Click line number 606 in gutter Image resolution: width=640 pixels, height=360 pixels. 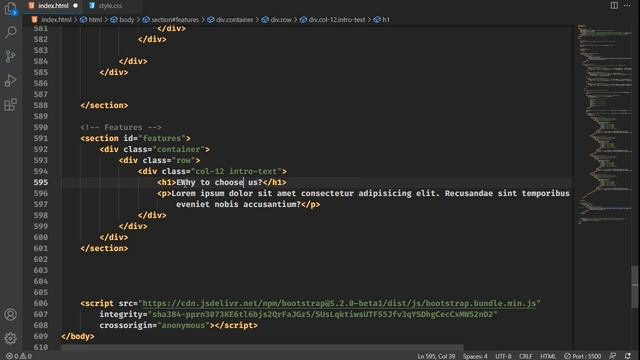tap(41, 303)
